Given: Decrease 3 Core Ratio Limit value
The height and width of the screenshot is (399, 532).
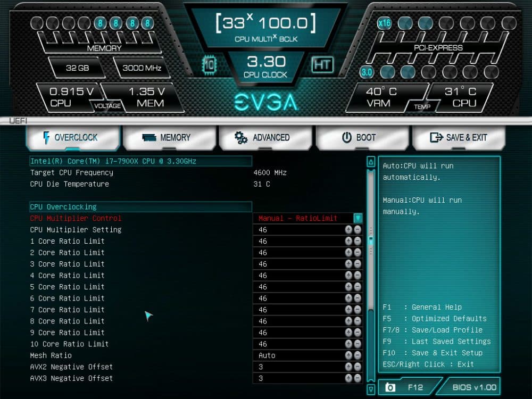Looking at the screenshot, I should pyautogui.click(x=358, y=264).
